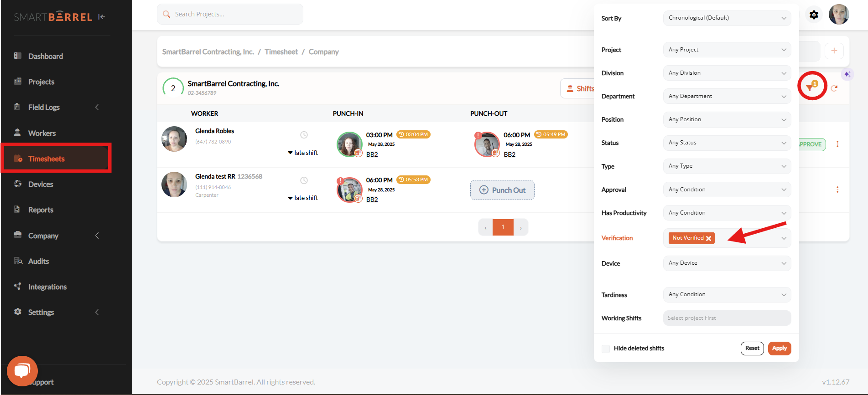
Task: Open the support chat bubble
Action: [22, 371]
